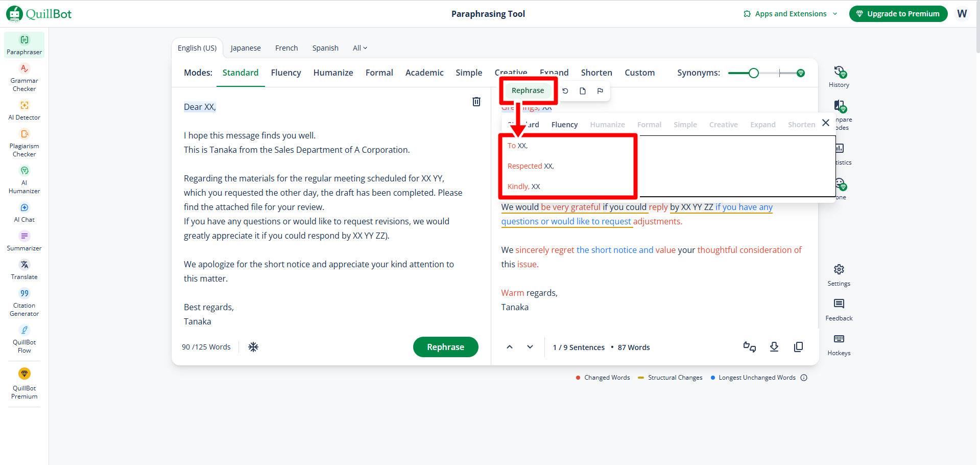Open Summarizer from sidebar
This screenshot has height=465, width=980.
[x=24, y=241]
